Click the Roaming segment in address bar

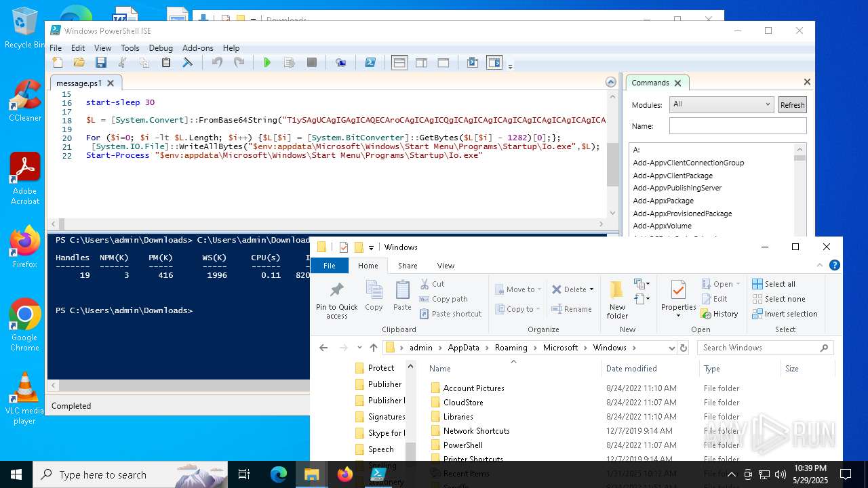pos(511,348)
